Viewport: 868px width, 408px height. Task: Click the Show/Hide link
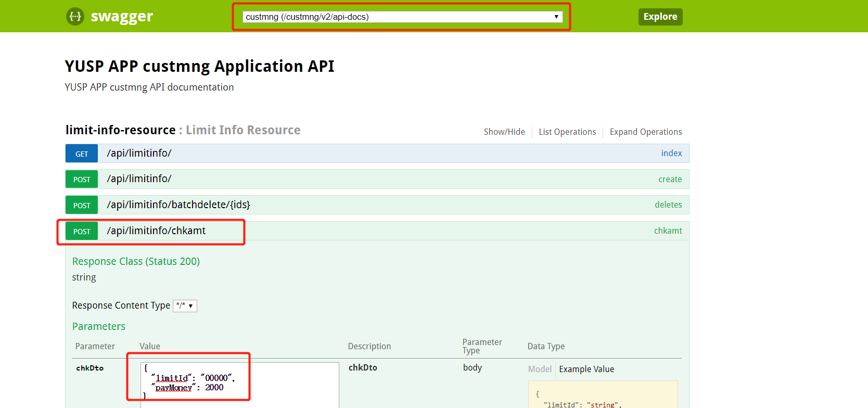504,132
